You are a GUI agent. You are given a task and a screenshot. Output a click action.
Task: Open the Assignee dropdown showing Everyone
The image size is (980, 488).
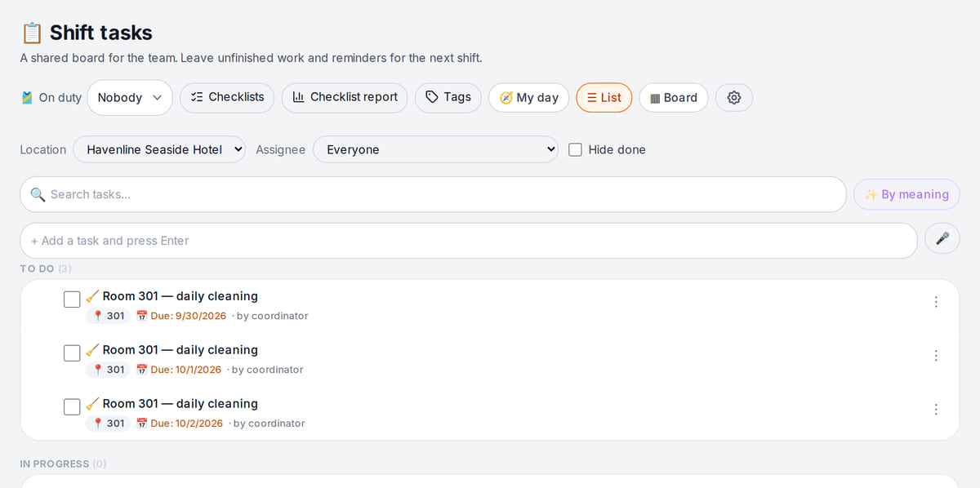point(435,149)
